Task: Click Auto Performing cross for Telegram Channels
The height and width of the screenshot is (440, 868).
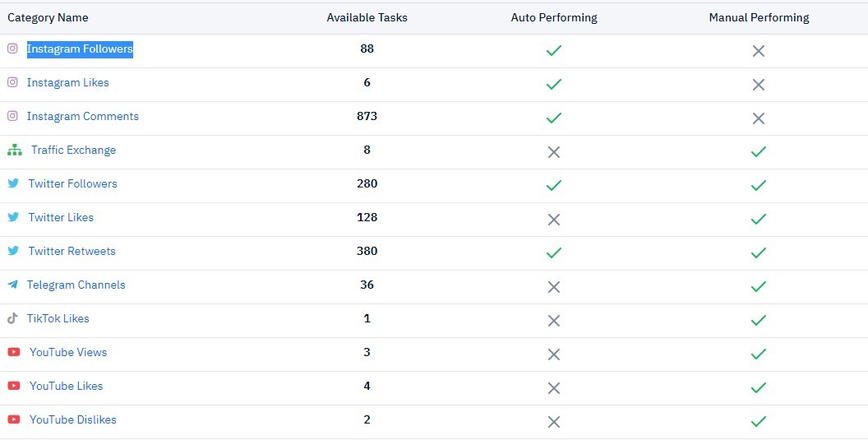Action: click(553, 287)
